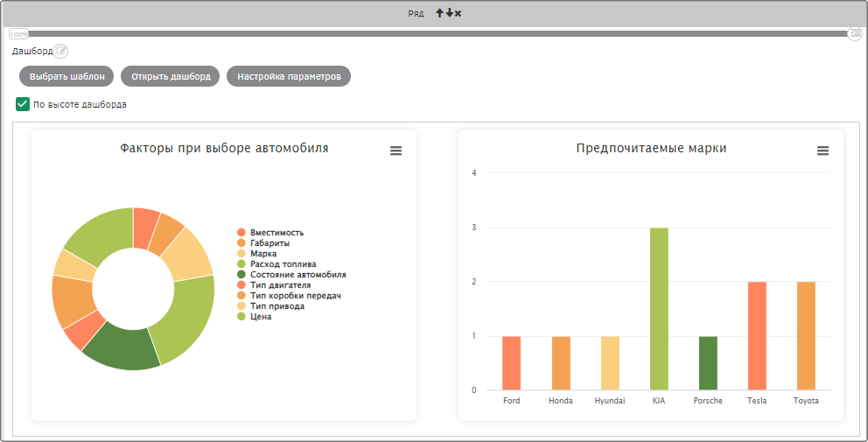
Task: Move the row down with the down arrow
Action: 449,13
